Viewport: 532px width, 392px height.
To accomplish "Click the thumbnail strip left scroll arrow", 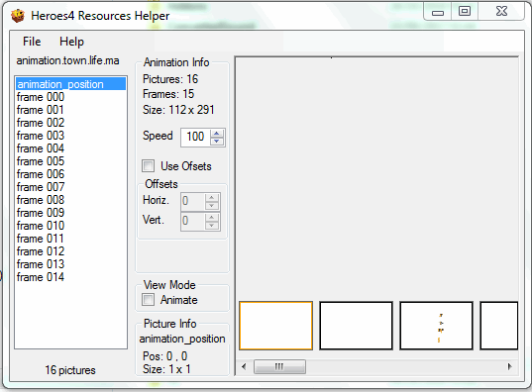I will point(244,366).
